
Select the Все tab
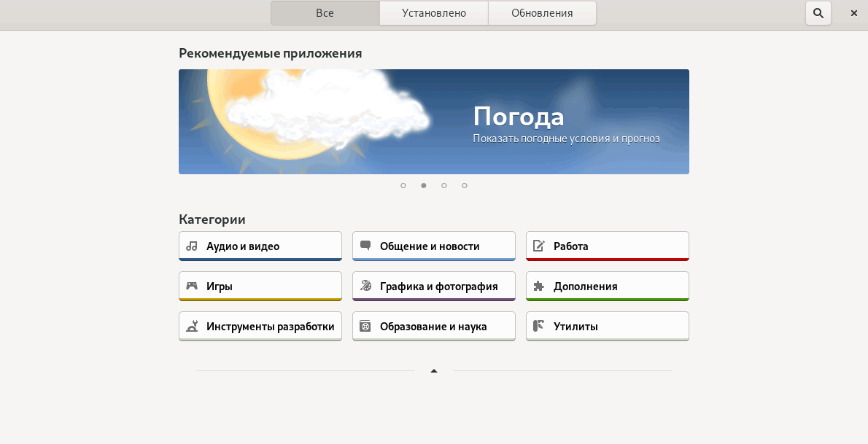pyautogui.click(x=325, y=13)
